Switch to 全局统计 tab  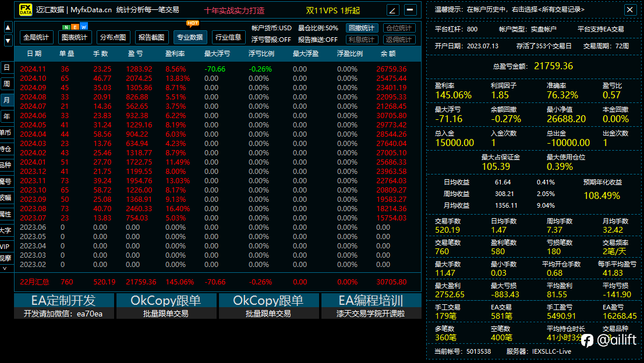coord(36,37)
